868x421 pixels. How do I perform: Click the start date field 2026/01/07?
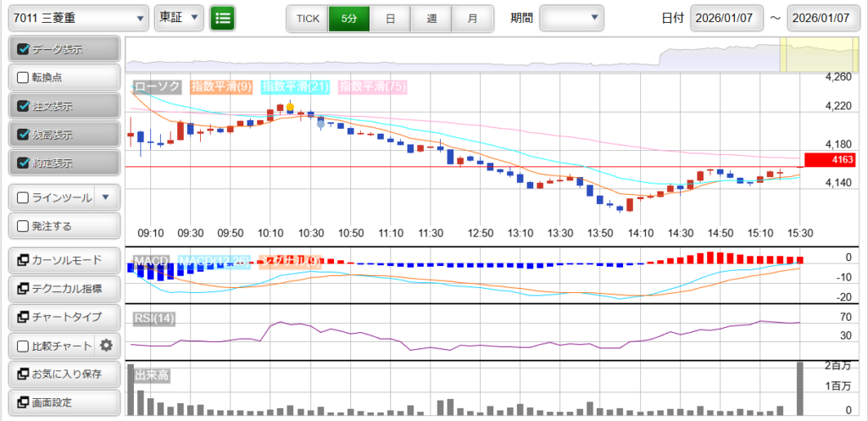[x=728, y=18]
